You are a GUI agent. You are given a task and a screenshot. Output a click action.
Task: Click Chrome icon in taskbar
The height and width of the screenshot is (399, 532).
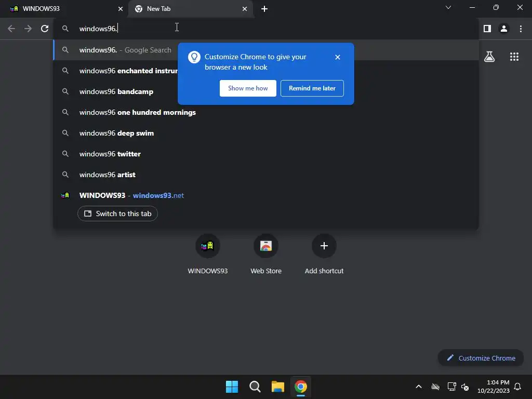(301, 387)
